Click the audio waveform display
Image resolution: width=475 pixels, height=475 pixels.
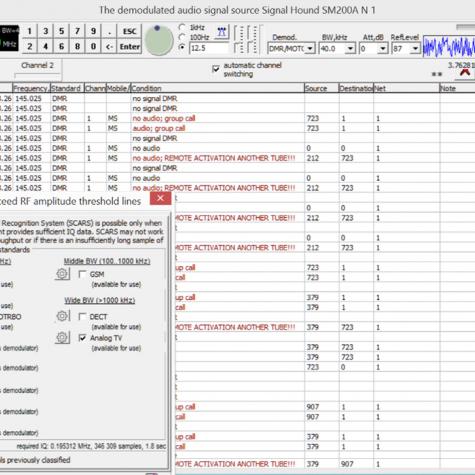pyautogui.click(x=449, y=47)
